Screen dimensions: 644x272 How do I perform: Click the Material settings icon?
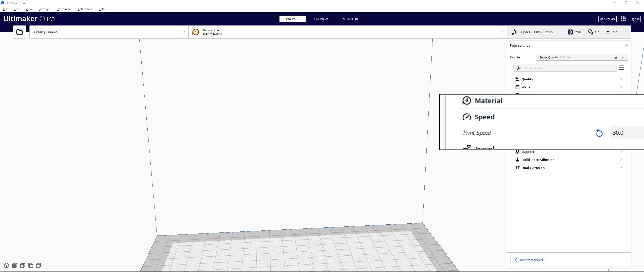coord(467,100)
